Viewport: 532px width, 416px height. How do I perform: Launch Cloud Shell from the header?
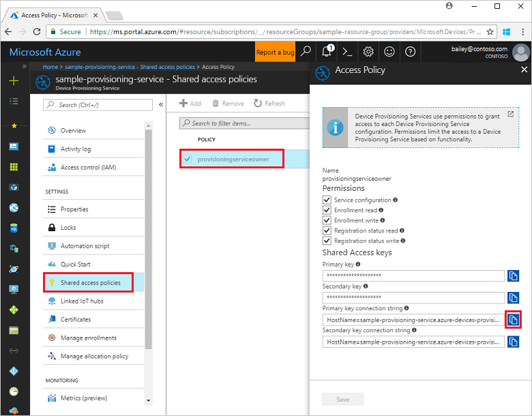[x=347, y=52]
